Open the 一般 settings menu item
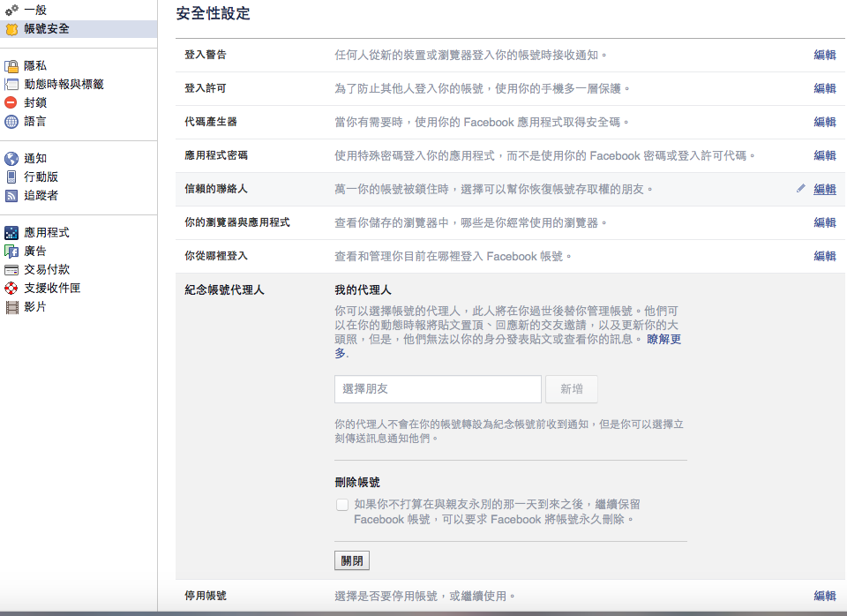Viewport: 847px width, 616px height. pos(35,10)
